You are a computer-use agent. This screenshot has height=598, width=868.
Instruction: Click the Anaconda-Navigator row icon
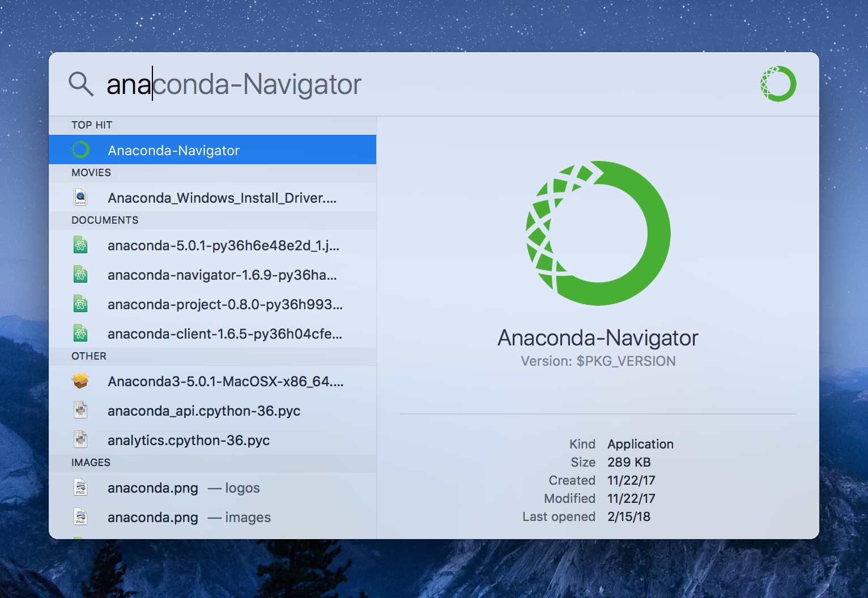80,150
